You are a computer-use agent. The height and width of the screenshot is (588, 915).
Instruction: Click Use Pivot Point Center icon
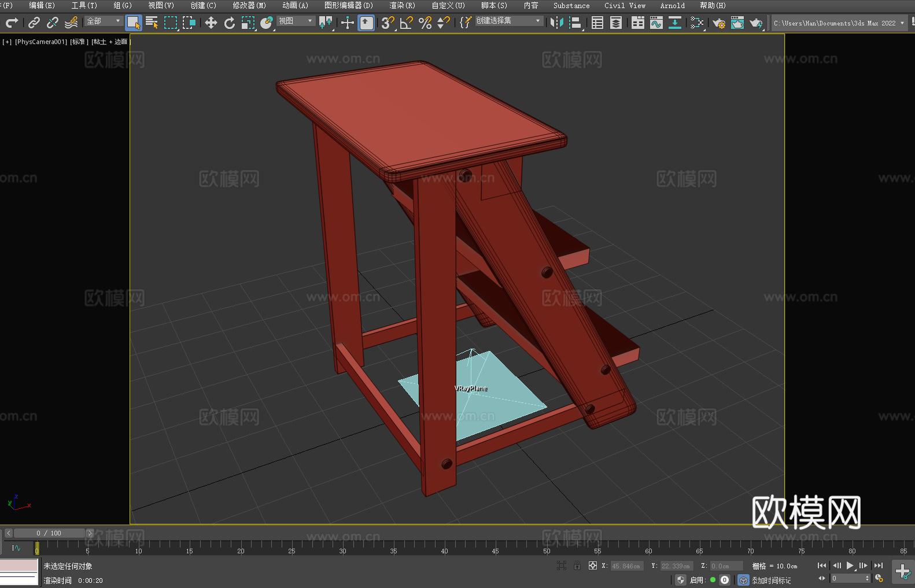click(326, 23)
